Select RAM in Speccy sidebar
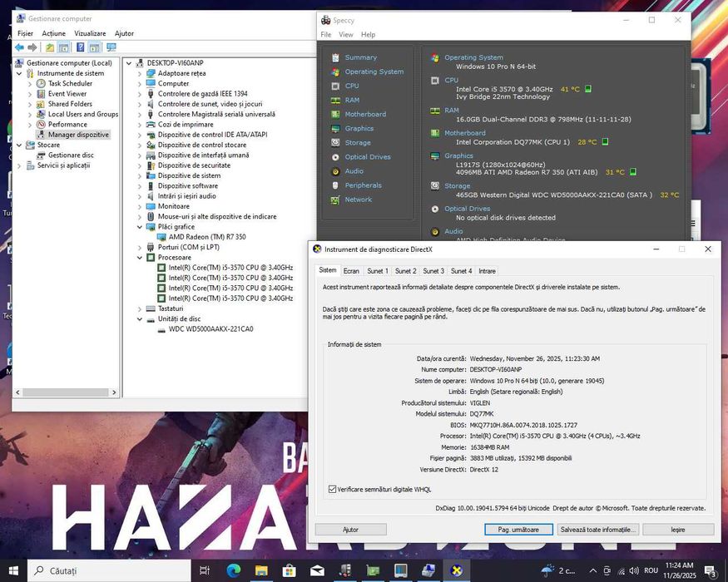 click(352, 101)
